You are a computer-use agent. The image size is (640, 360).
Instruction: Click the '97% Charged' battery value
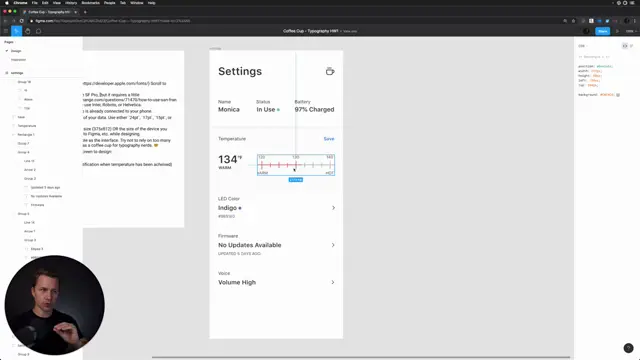click(314, 109)
